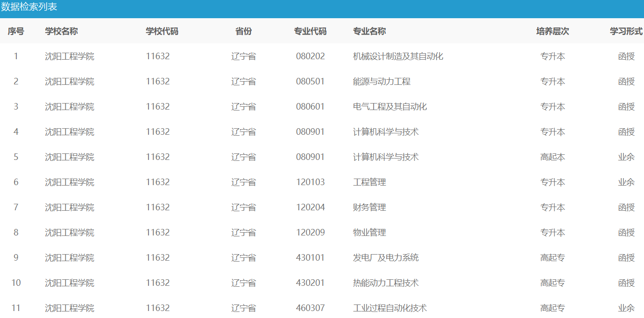Click major code 080202
This screenshot has height=318, width=644.
click(310, 56)
